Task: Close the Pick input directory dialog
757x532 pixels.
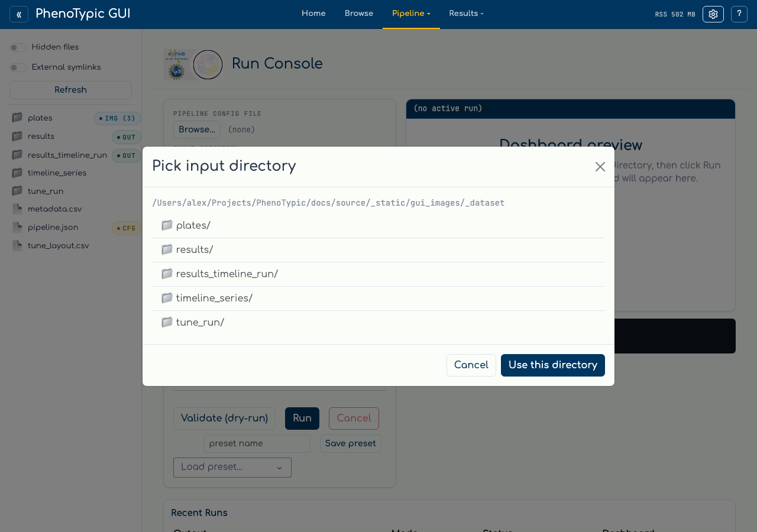Action: click(600, 167)
